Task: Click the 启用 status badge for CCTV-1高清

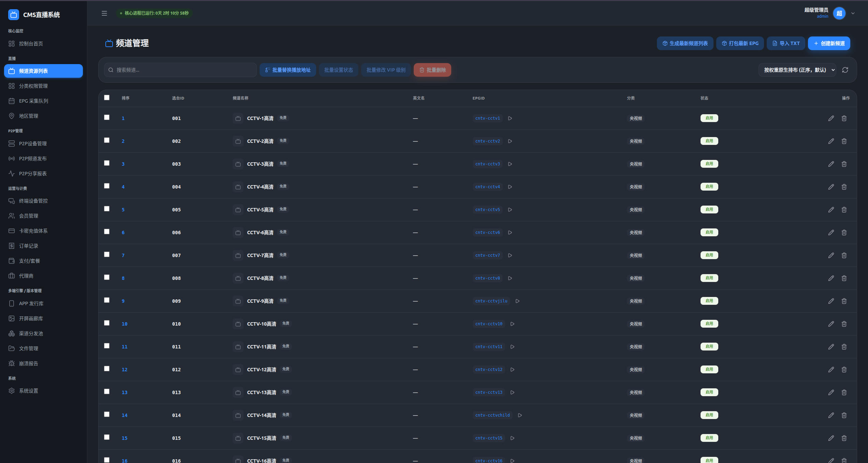Action: (709, 118)
